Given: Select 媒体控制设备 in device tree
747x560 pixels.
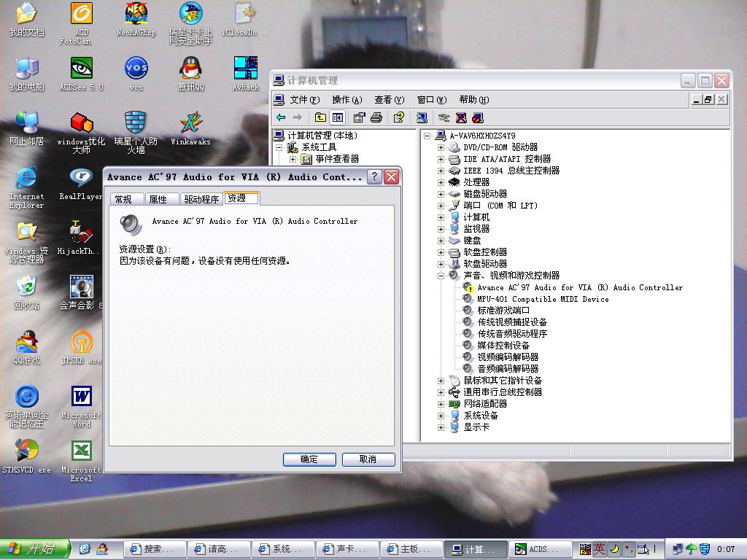Looking at the screenshot, I should (x=503, y=346).
